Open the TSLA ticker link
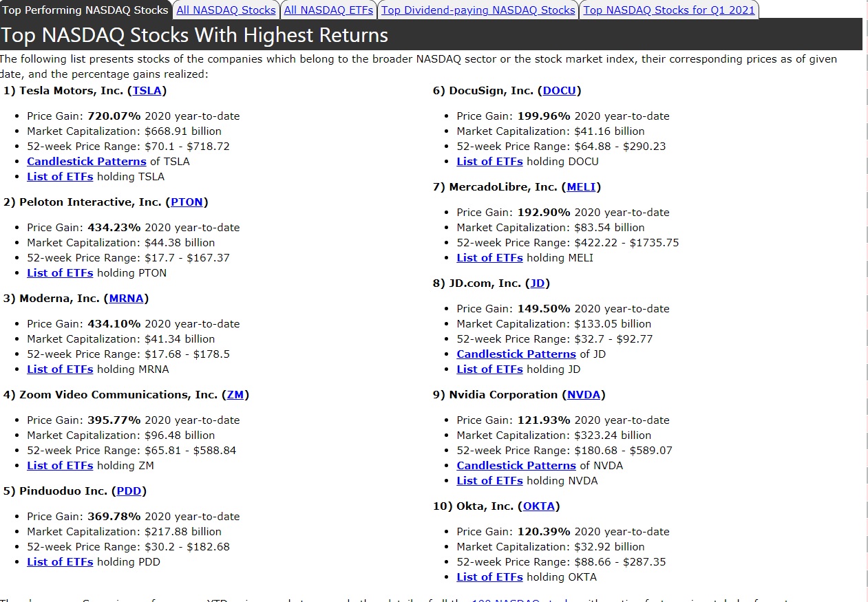 pos(147,91)
